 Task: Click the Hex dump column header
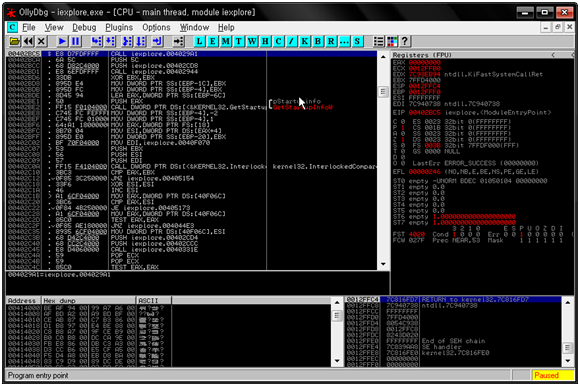(x=89, y=300)
